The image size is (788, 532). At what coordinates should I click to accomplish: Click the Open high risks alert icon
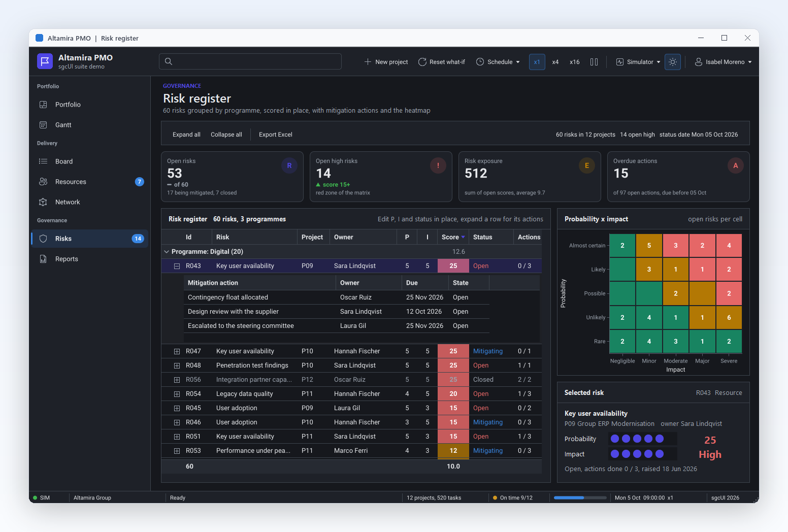(x=438, y=165)
